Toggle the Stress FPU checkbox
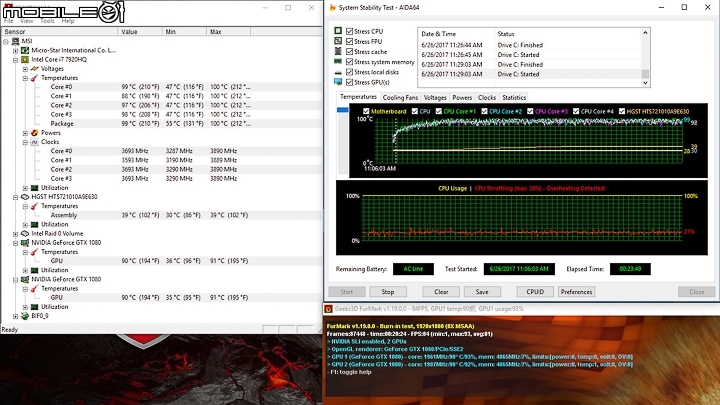 pyautogui.click(x=349, y=41)
